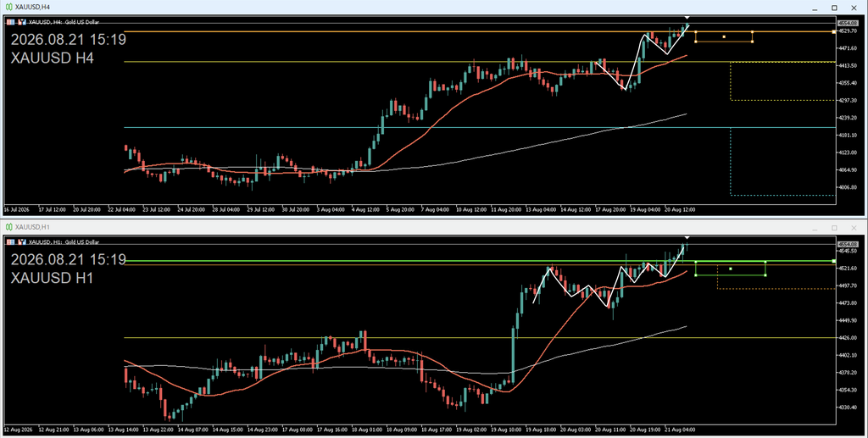The height and width of the screenshot is (438, 868).
Task: Click the '16 Jul 2026' time axis label
Action: [17, 209]
